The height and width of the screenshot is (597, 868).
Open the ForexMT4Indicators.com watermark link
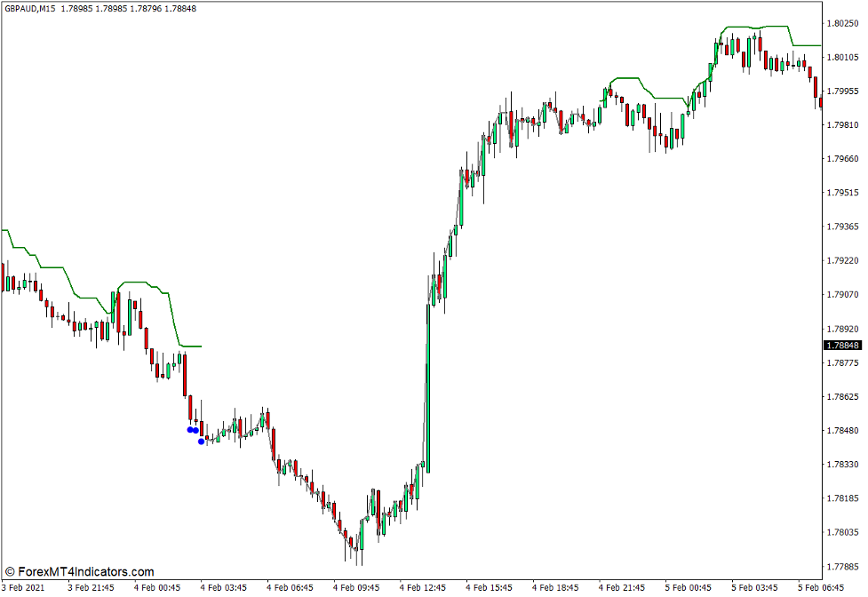point(78,572)
